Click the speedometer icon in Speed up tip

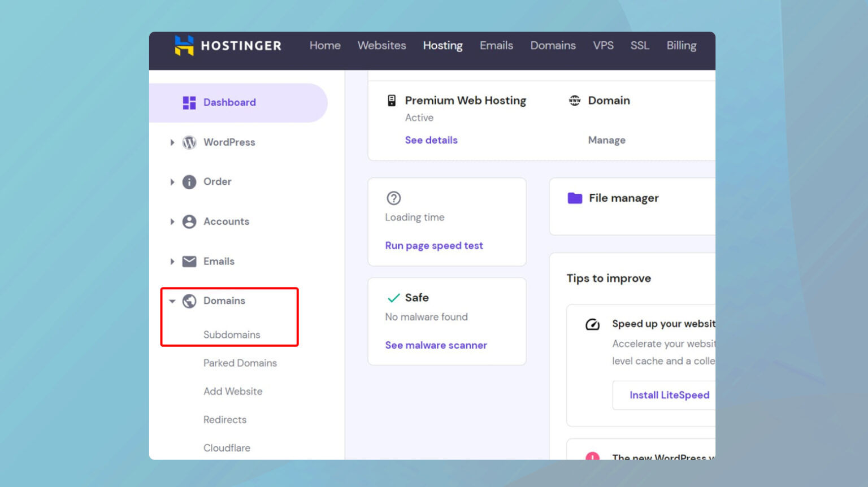(592, 324)
